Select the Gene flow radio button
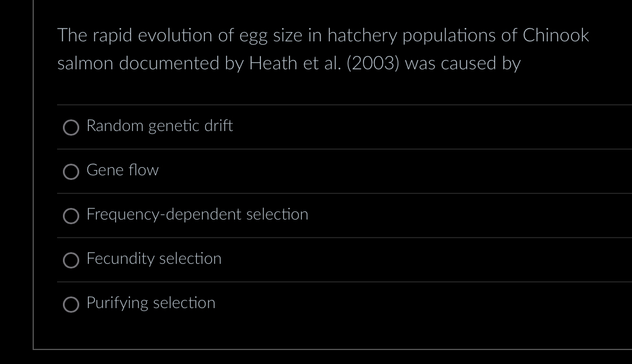 click(x=70, y=172)
